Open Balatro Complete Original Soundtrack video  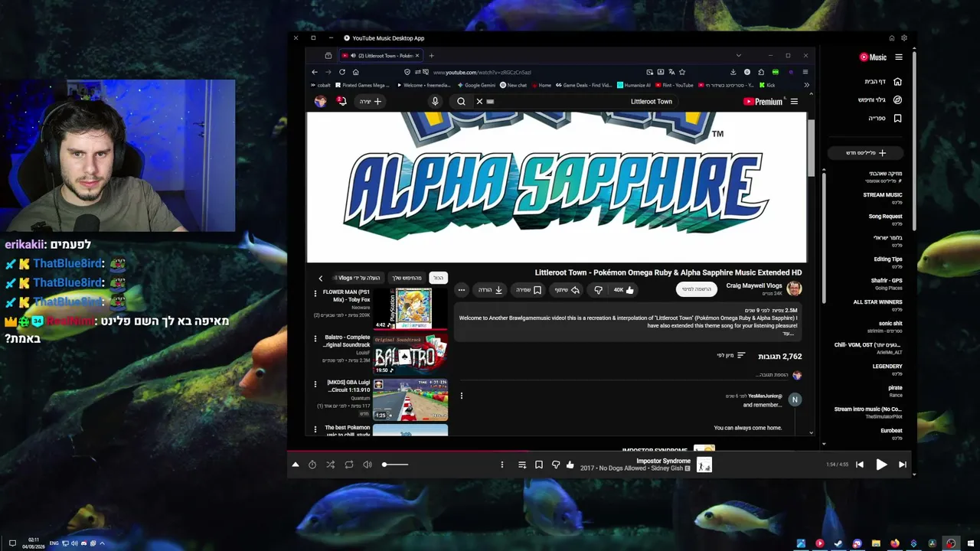pyautogui.click(x=410, y=354)
